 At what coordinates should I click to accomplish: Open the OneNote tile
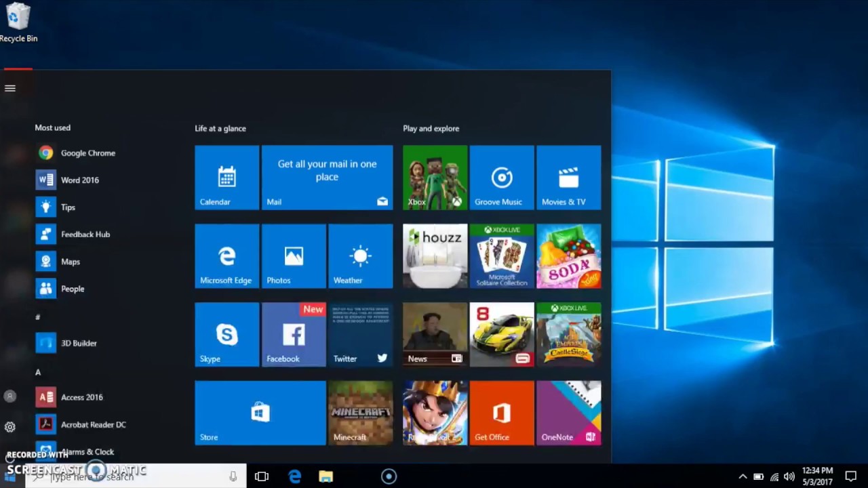click(x=568, y=413)
